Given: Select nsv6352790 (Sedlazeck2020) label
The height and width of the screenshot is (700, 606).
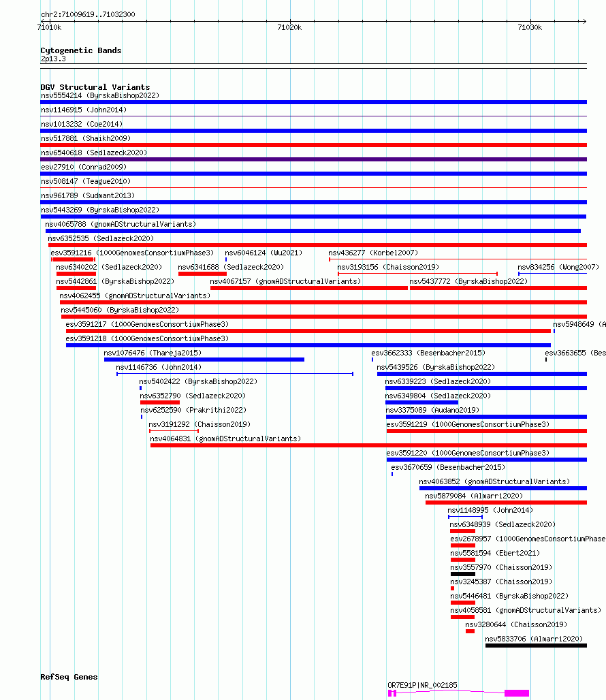Looking at the screenshot, I should [193, 396].
